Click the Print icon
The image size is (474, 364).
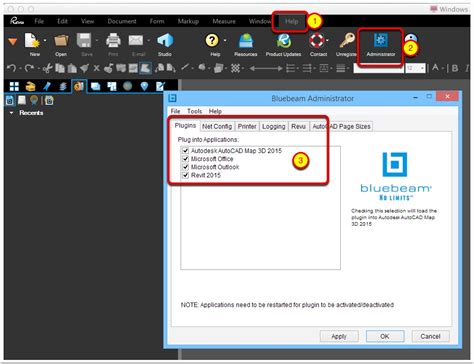pyautogui.click(x=113, y=41)
